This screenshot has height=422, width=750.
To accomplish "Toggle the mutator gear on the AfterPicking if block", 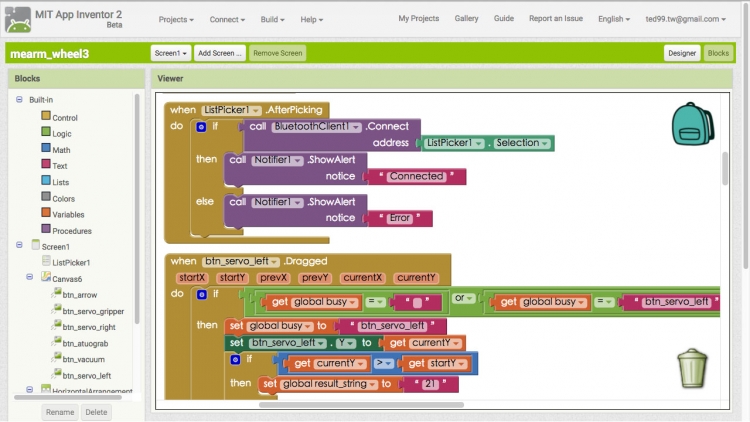I will pos(201,127).
